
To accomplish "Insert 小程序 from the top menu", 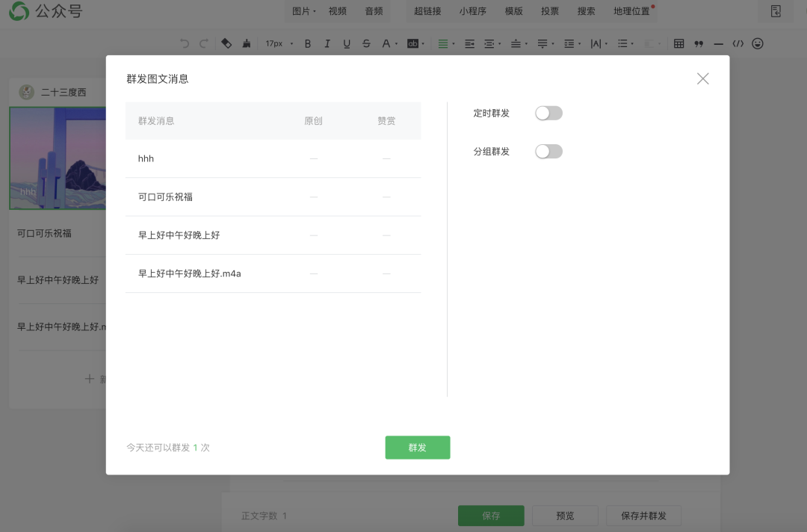I will tap(473, 10).
